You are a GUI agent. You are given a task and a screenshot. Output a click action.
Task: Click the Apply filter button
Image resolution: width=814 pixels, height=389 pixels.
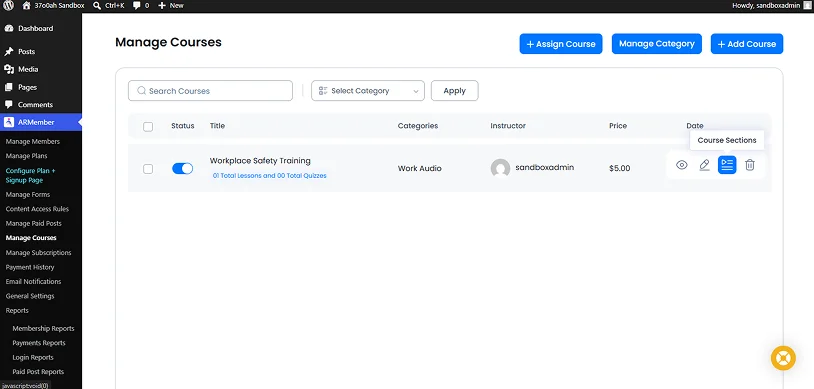click(454, 91)
